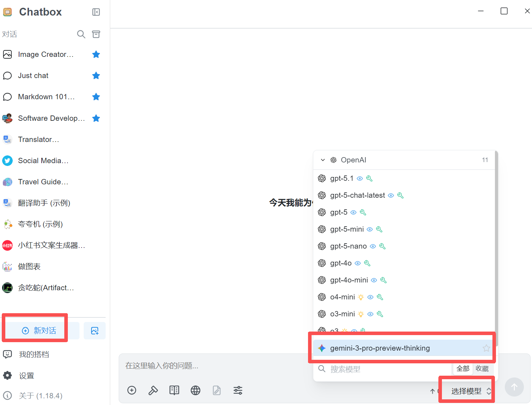Unstar the Software Developer conversation
Screen dimensions: 532x405
[x=96, y=118]
